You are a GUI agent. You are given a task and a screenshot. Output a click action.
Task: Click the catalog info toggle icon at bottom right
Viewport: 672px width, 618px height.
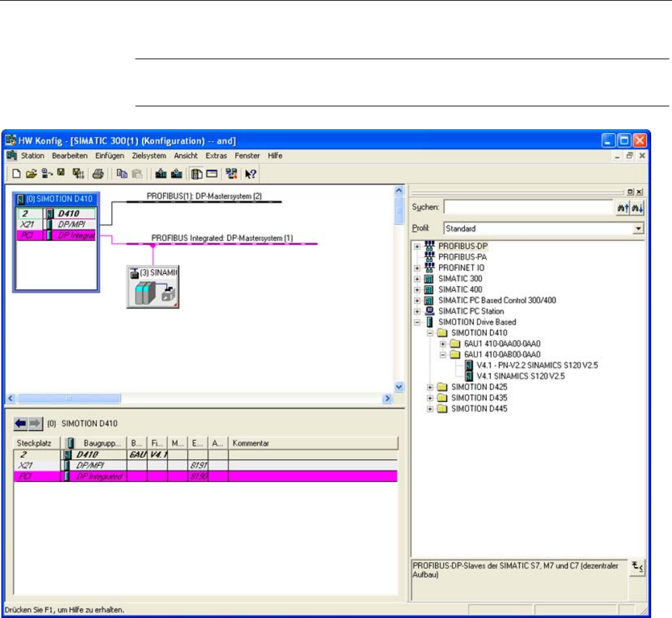point(637,567)
